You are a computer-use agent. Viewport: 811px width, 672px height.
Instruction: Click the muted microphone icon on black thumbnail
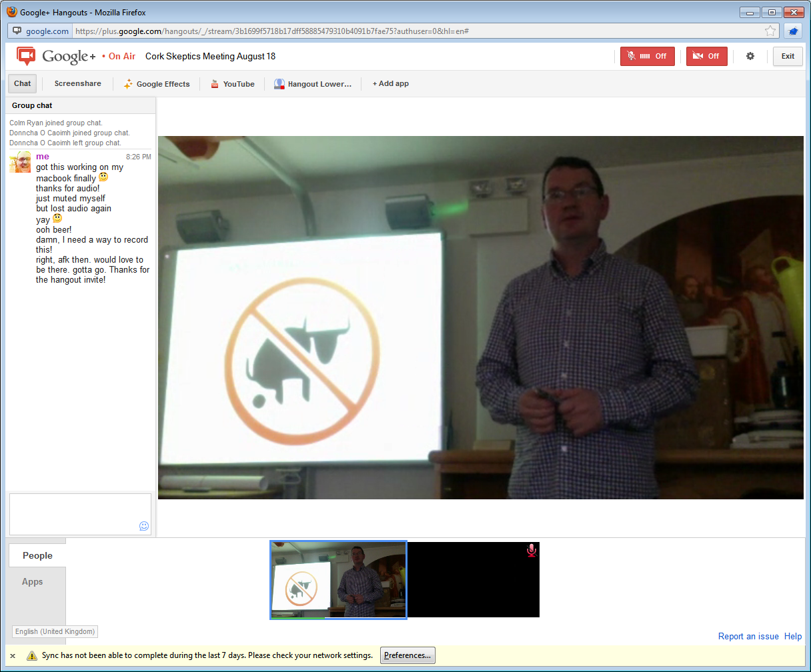point(531,551)
